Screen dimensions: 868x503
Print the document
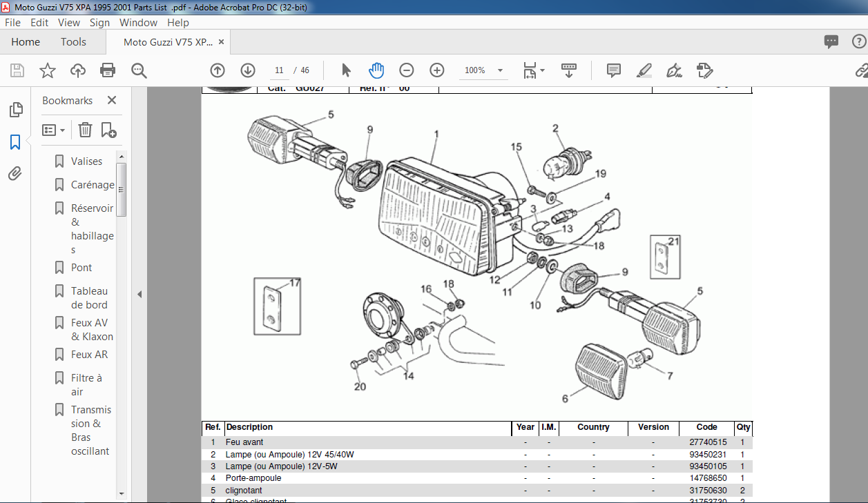point(108,70)
